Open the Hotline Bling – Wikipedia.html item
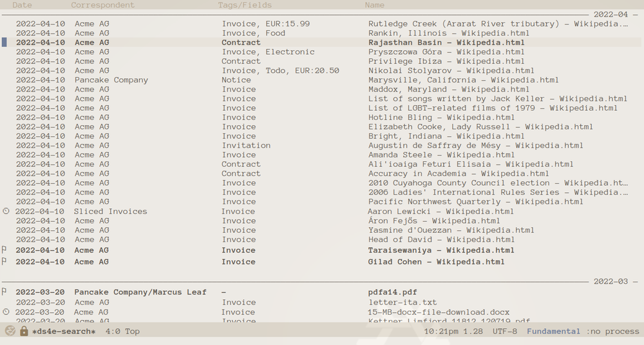 click(441, 117)
